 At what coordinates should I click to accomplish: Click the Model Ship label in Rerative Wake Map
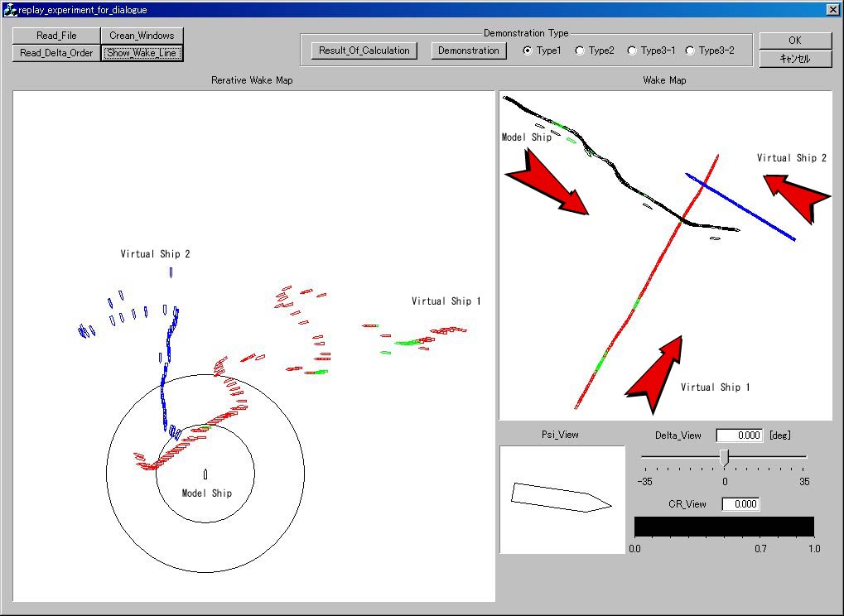[x=207, y=493]
